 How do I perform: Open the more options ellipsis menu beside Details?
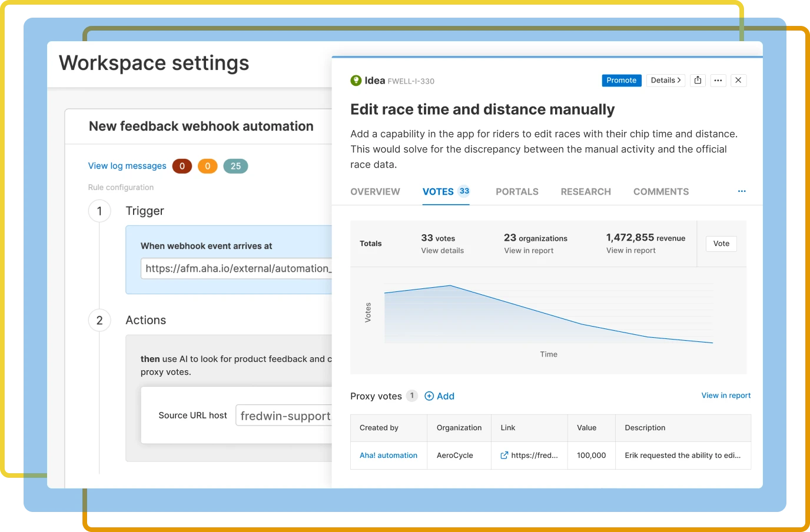(718, 80)
